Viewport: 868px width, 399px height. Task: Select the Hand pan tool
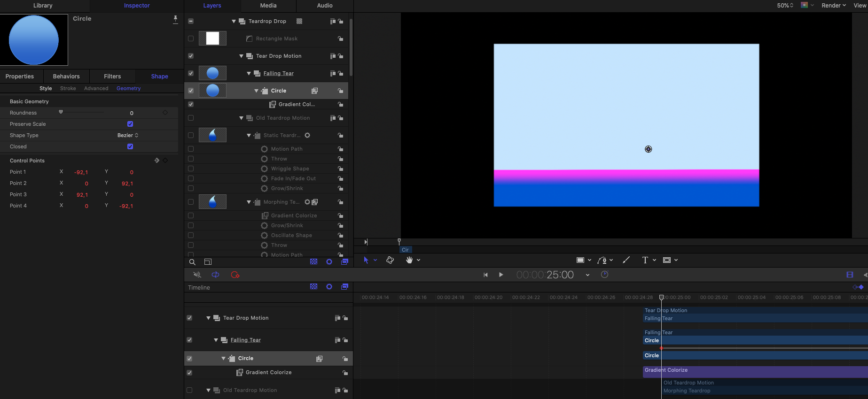click(x=409, y=260)
